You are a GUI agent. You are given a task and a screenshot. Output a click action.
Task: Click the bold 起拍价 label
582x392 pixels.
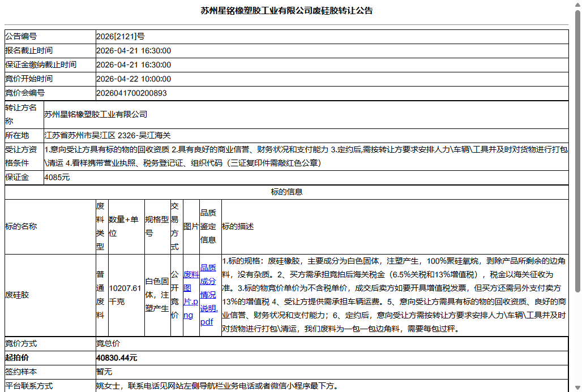tap(17, 357)
